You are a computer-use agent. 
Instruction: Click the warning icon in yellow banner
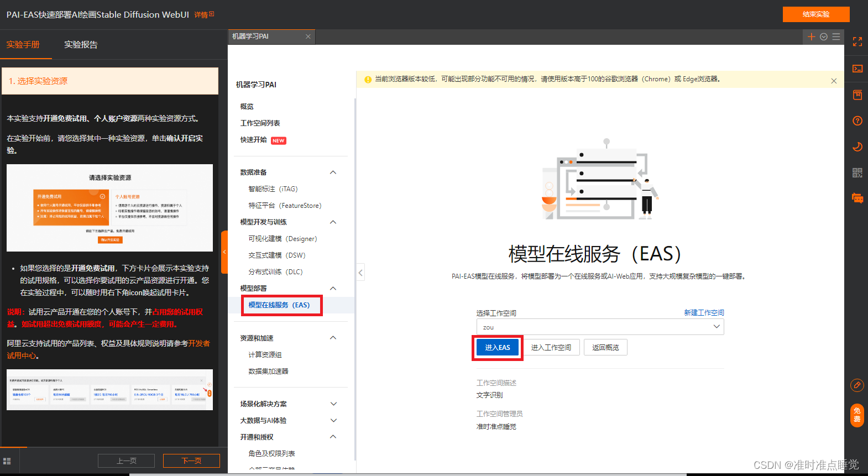(x=368, y=80)
